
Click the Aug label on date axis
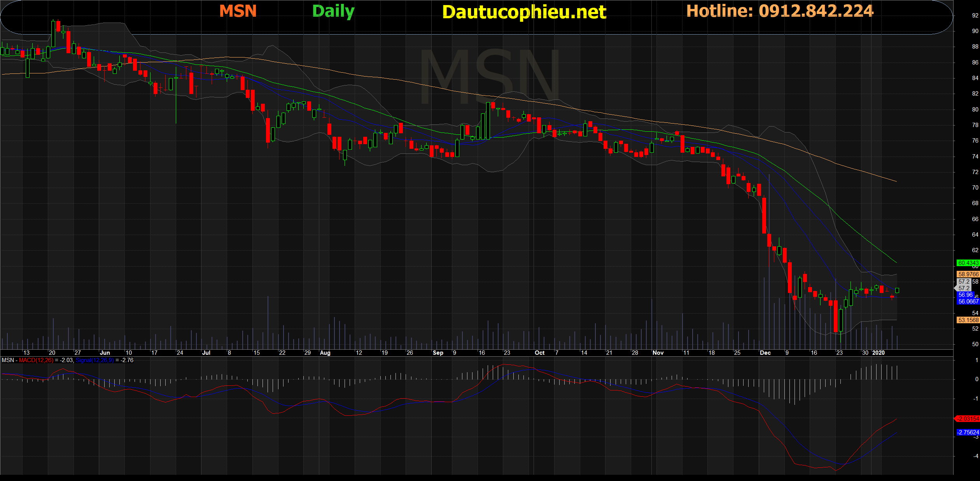325,353
